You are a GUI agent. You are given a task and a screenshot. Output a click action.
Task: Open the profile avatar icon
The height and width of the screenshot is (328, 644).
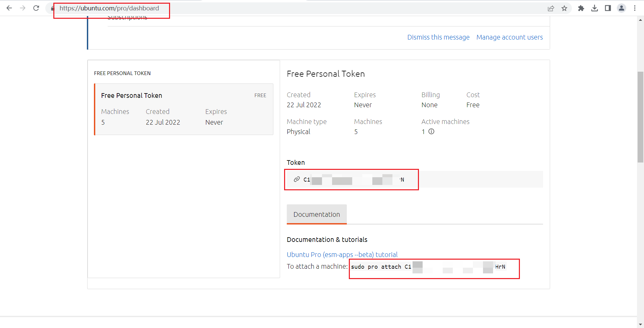[x=622, y=8]
